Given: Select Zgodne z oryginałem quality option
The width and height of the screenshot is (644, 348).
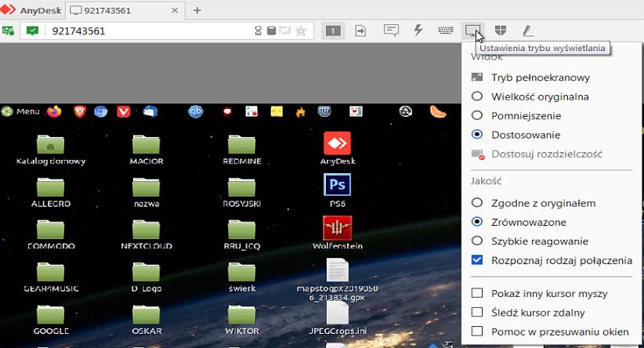Looking at the screenshot, I should [477, 203].
